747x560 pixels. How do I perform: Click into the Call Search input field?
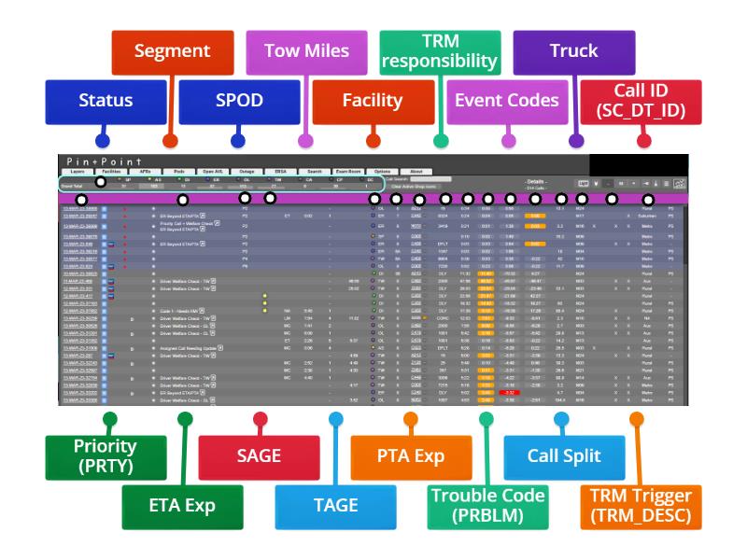[430, 178]
